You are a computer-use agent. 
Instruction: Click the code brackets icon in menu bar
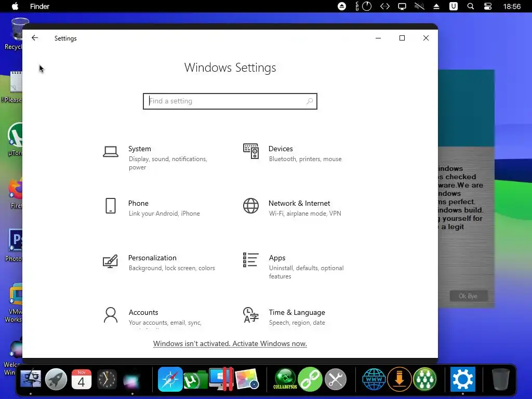tap(385, 6)
